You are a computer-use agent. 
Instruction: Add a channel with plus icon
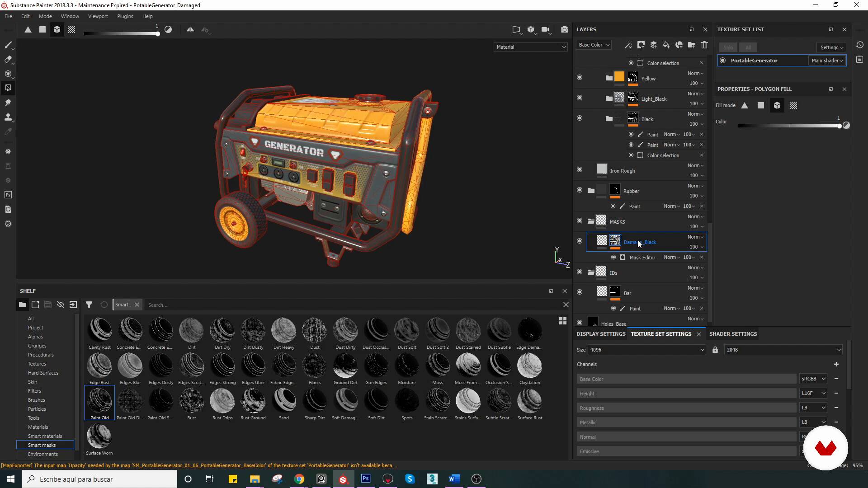click(x=836, y=364)
